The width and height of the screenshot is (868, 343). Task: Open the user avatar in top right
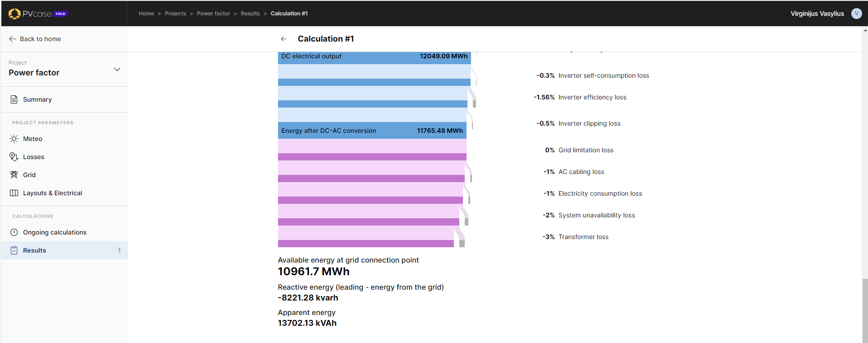click(x=856, y=14)
